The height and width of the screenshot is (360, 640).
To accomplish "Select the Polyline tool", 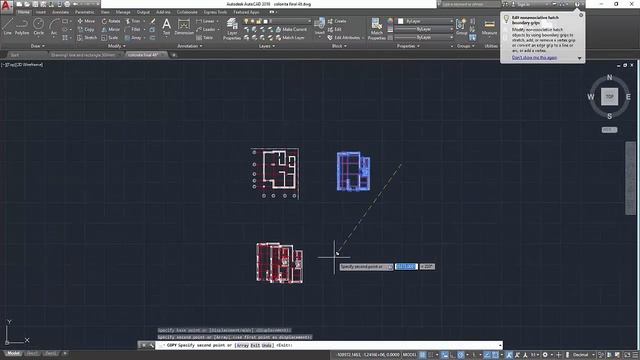I will pyautogui.click(x=22, y=27).
